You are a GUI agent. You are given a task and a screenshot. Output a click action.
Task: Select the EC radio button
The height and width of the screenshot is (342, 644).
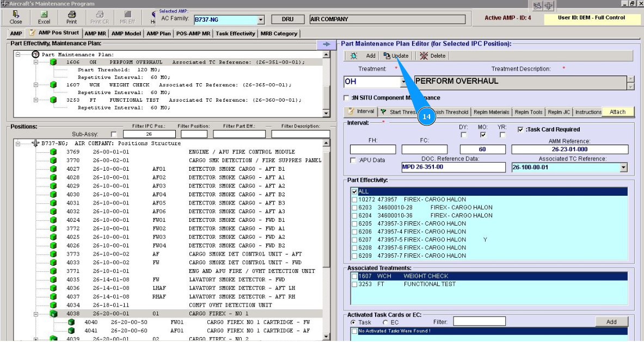pos(386,322)
